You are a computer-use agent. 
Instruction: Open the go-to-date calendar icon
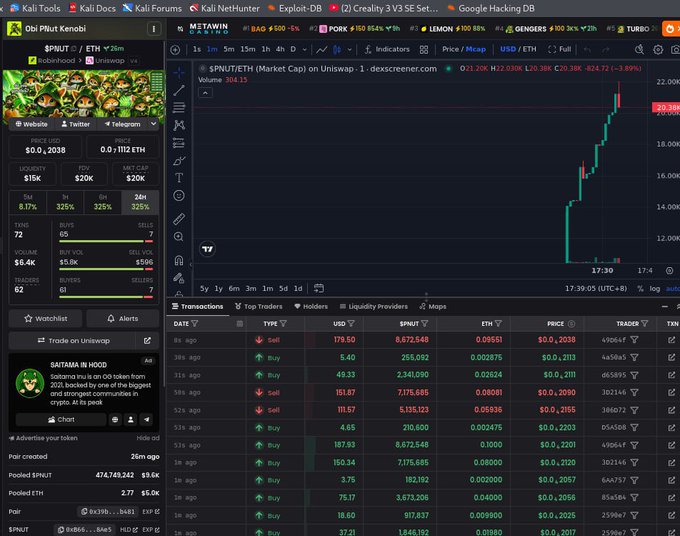(x=319, y=288)
